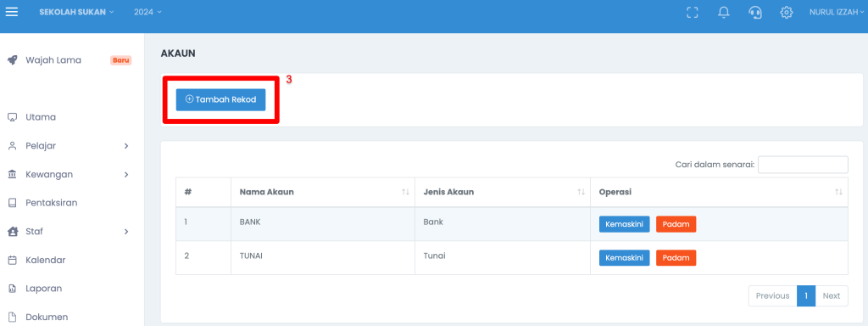
Task: Go to Utama menu item
Action: 41,117
